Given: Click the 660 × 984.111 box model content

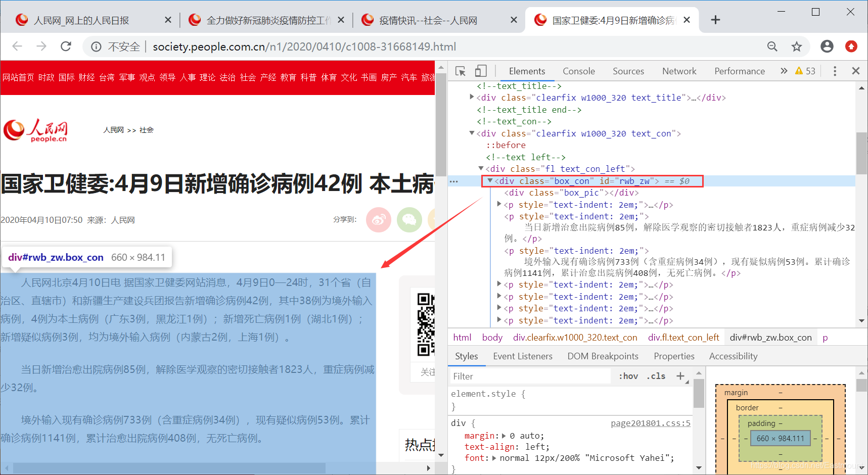Looking at the screenshot, I should (x=780, y=439).
